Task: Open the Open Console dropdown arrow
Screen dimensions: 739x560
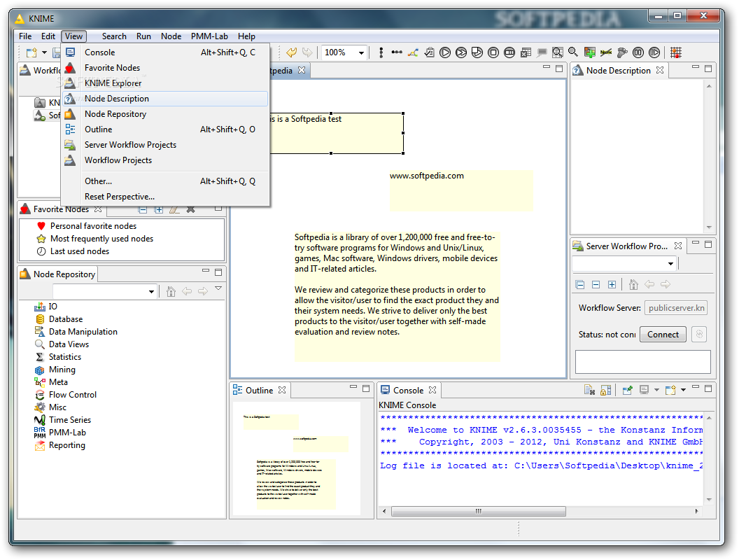Action: point(683,390)
